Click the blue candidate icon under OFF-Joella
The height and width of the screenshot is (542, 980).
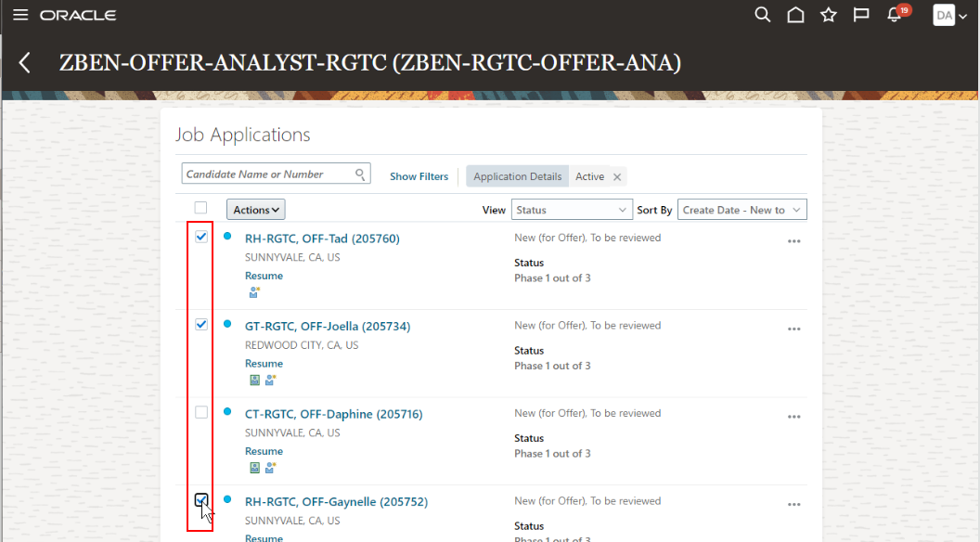click(271, 380)
